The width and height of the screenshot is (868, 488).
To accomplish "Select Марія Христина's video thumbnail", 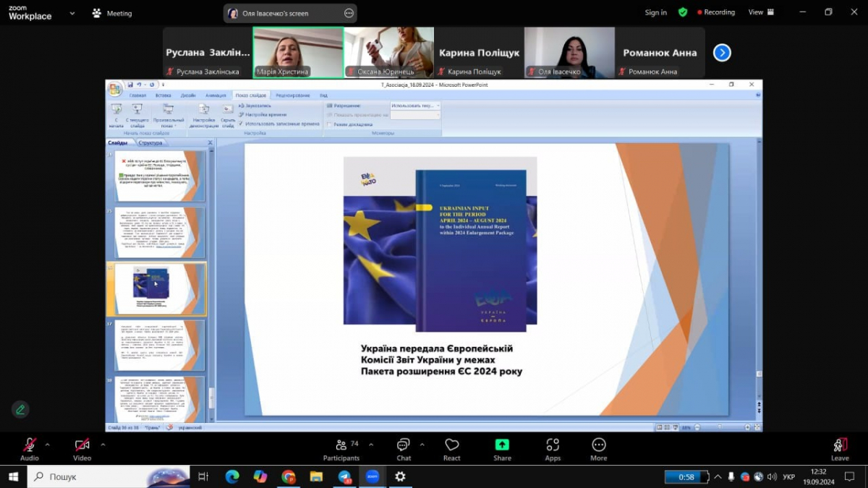I will (298, 52).
